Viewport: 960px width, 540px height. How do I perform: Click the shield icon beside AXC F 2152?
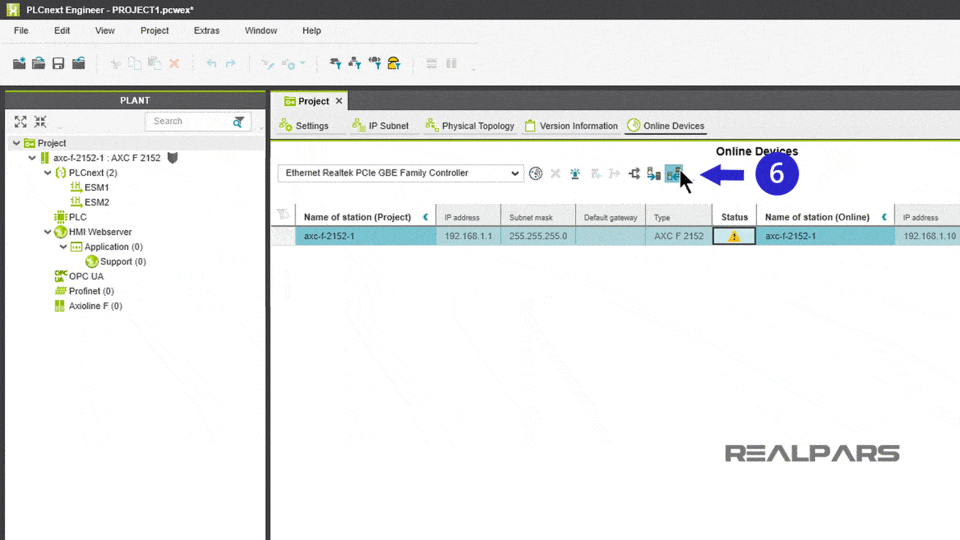(x=173, y=158)
